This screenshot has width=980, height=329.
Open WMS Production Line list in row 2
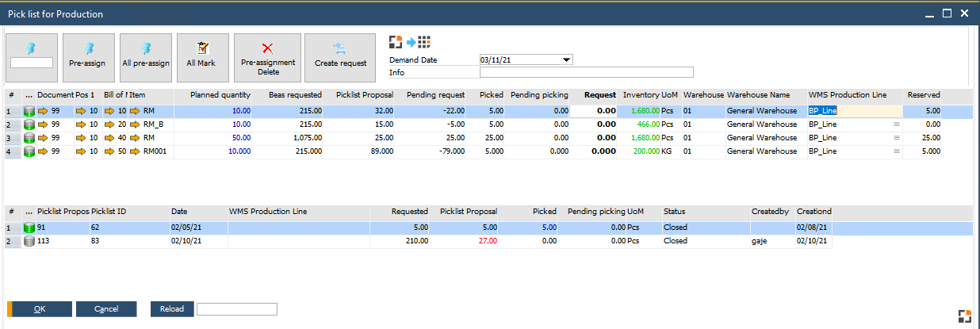(897, 124)
